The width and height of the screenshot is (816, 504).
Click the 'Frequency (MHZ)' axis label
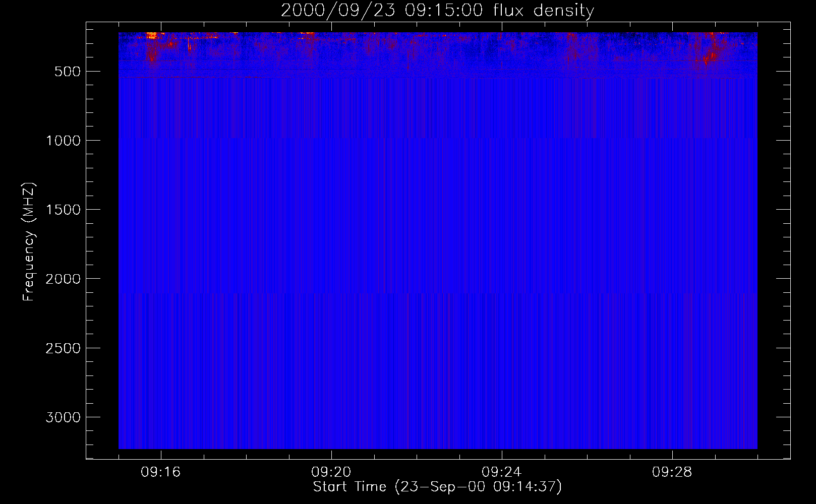coord(29,242)
